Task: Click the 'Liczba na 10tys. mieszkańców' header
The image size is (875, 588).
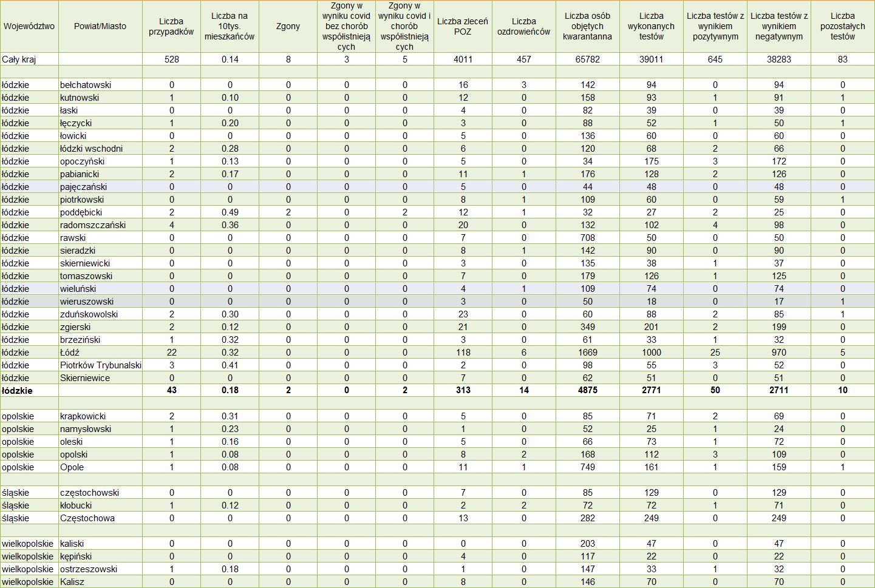Action: [230, 26]
